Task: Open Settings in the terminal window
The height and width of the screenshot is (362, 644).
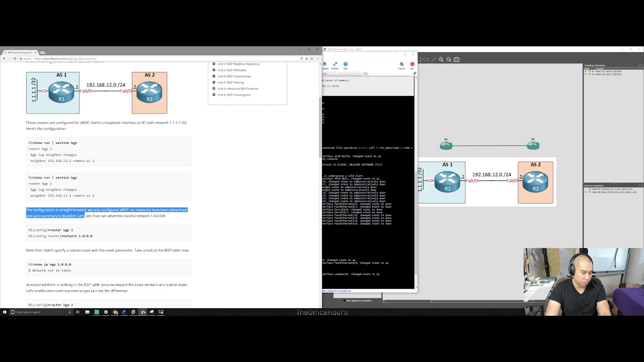Action: point(335,65)
